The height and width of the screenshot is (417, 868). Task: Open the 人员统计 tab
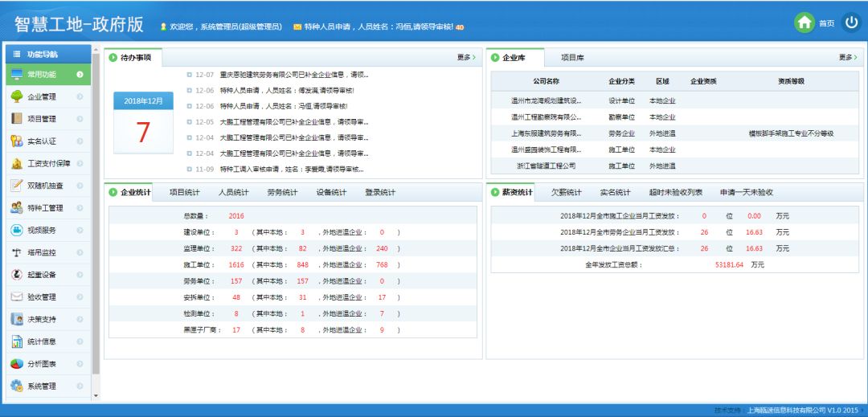pyautogui.click(x=233, y=193)
